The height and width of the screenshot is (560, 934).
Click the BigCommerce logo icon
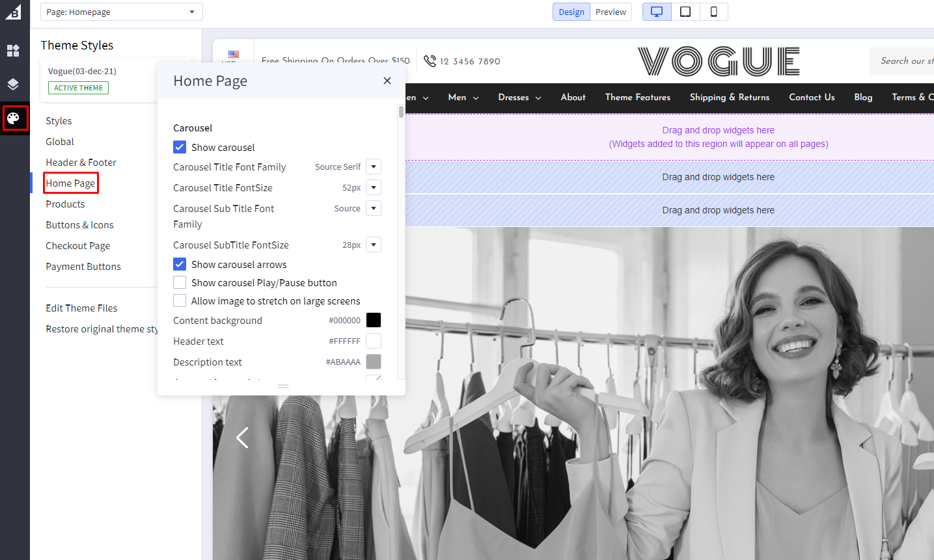(x=13, y=12)
